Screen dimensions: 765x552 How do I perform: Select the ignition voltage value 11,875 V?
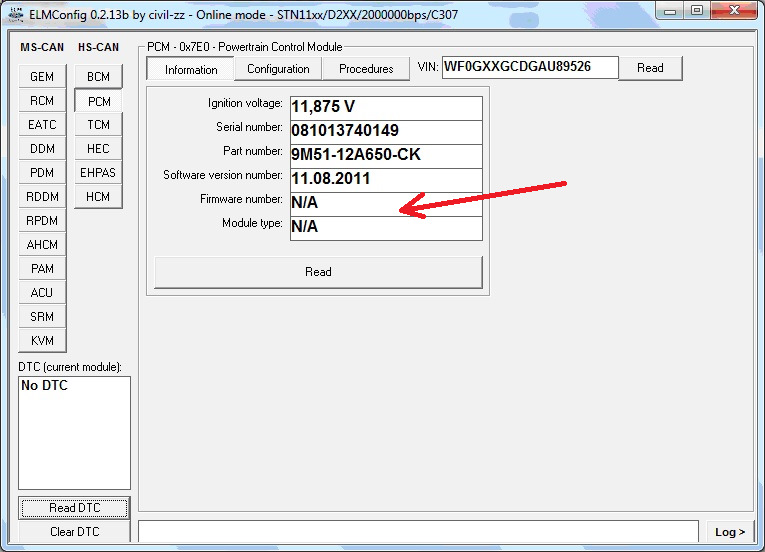tap(386, 108)
